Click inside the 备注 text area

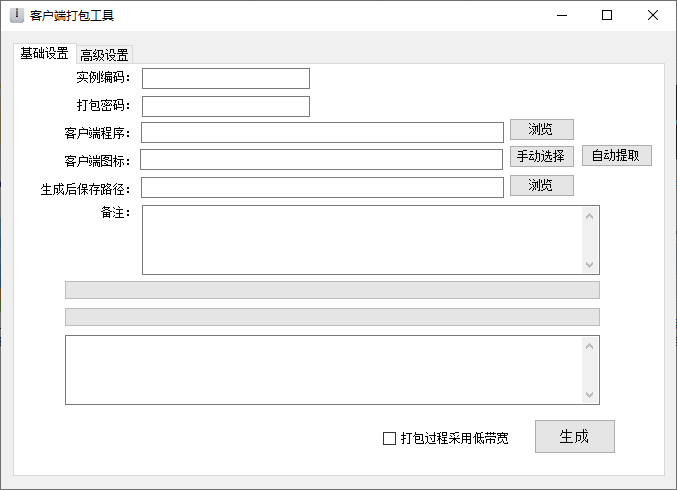coord(362,239)
